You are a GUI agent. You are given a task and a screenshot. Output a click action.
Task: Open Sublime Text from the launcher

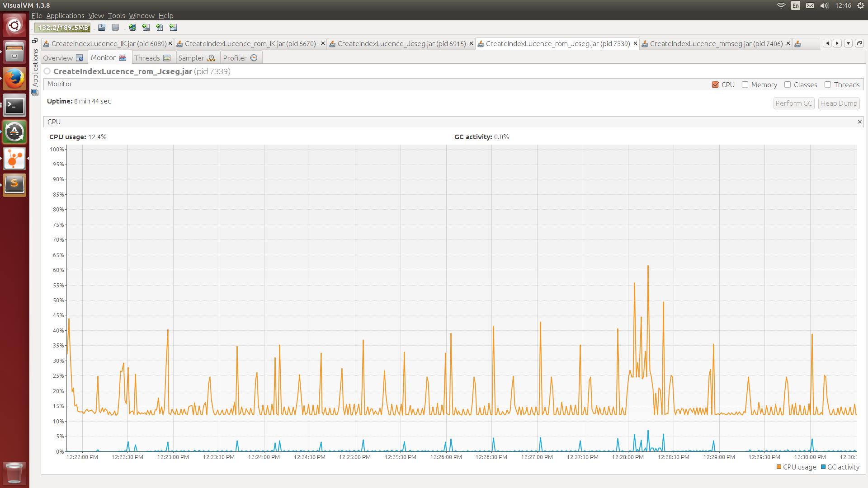[x=14, y=185]
